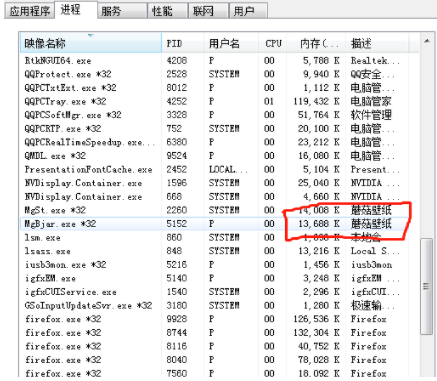
Task: Click the PID value 5152
Action: 177,224
